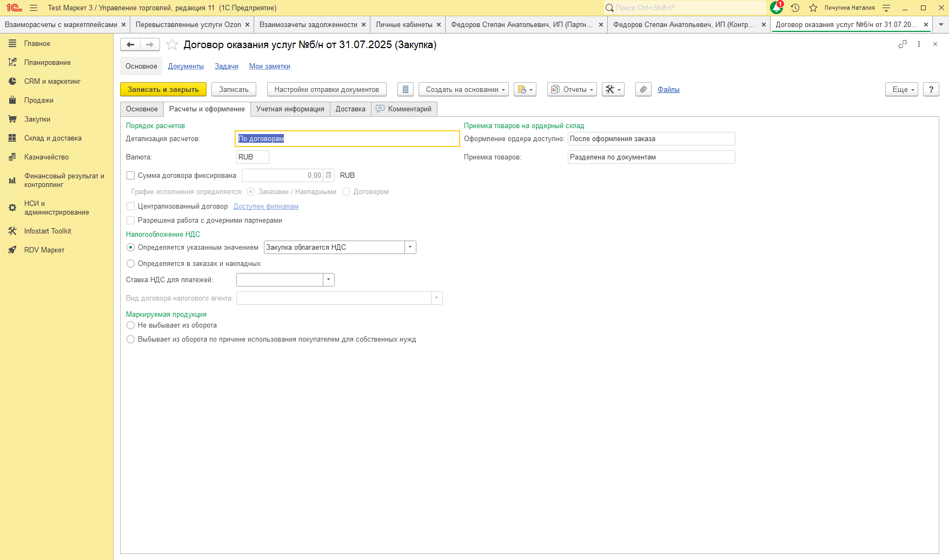This screenshot has height=560, width=949.
Task: Add contract to favorites star
Action: [x=172, y=45]
